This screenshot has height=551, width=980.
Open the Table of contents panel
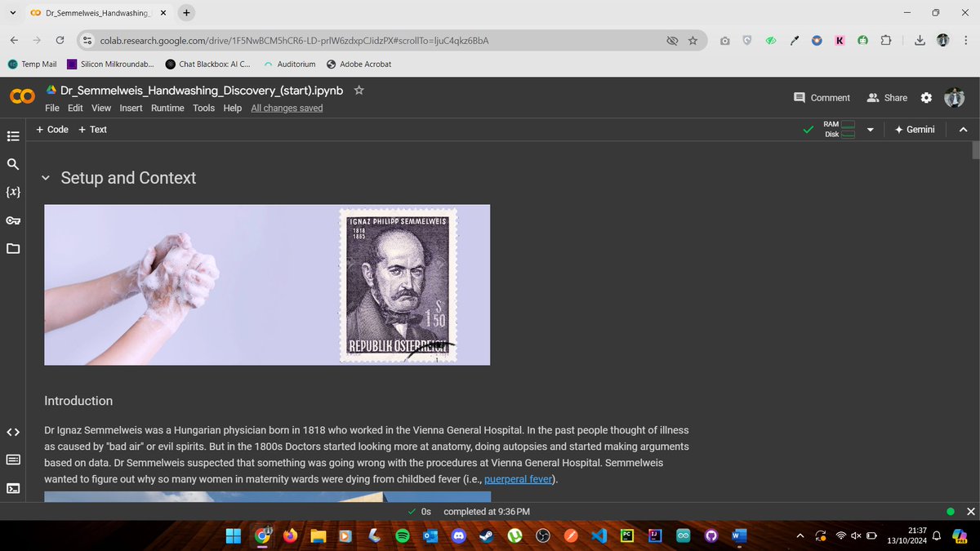pos(13,136)
